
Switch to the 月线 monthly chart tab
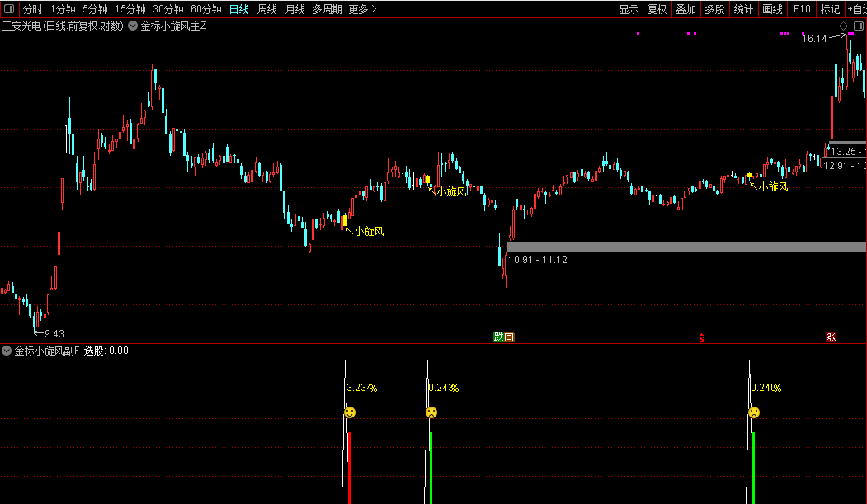(x=294, y=9)
